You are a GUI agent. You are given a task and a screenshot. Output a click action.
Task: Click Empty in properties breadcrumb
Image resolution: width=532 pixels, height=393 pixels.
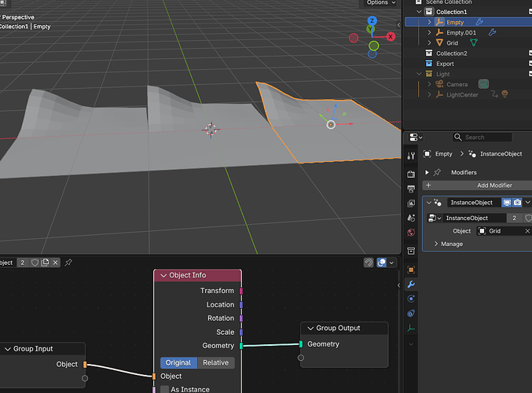pos(444,154)
